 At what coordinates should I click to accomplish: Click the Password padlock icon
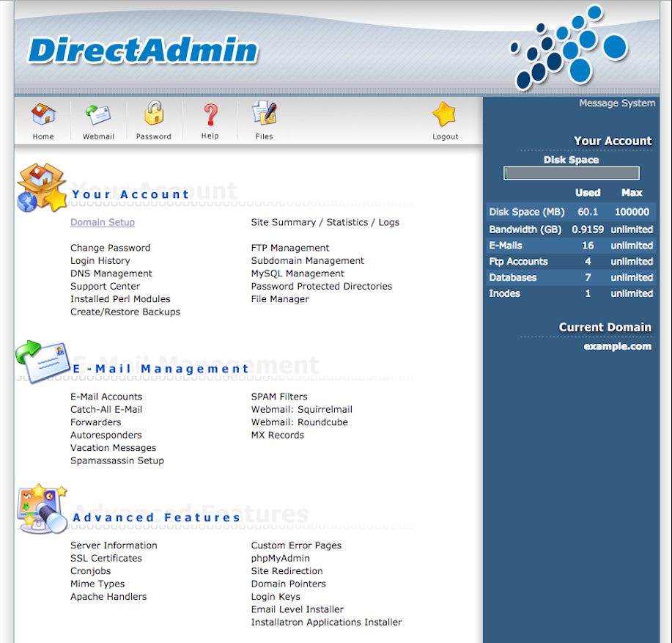[154, 113]
